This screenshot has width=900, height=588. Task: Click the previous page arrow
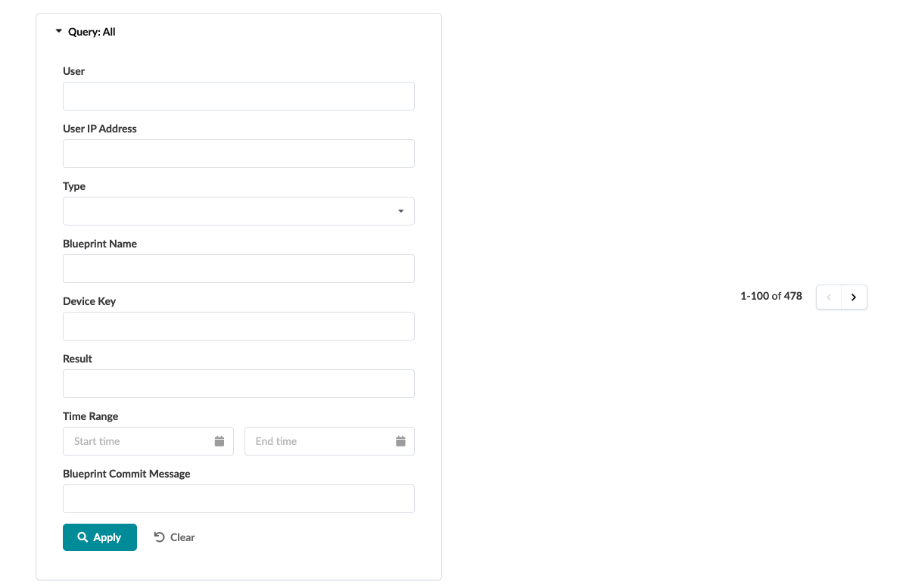point(829,297)
